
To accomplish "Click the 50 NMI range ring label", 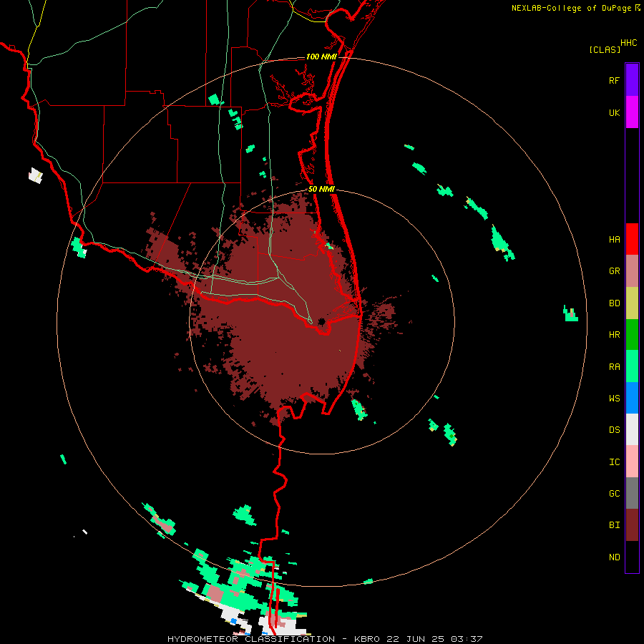I will pyautogui.click(x=321, y=190).
